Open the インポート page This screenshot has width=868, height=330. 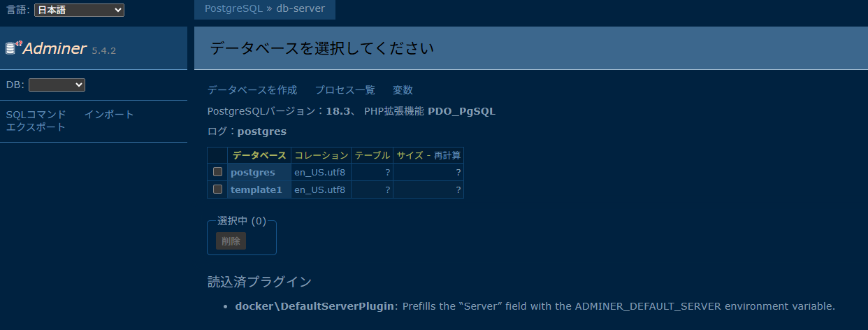click(109, 115)
